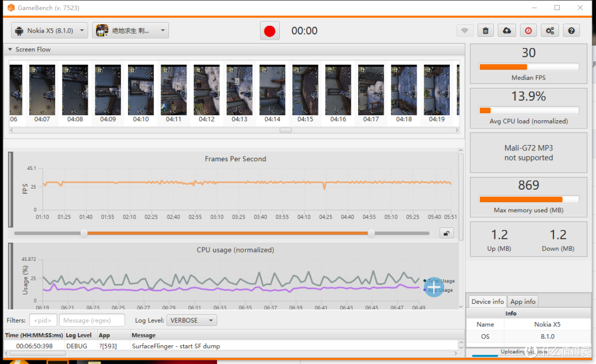Upload session with the cloud icon
Image resolution: width=596 pixels, height=364 pixels.
[x=507, y=31]
